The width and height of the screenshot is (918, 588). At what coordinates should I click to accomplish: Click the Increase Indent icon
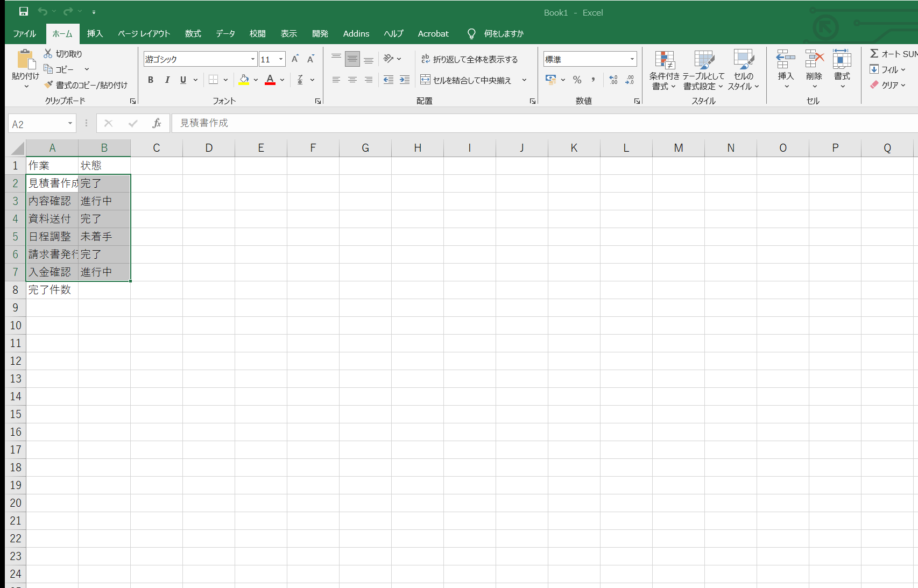(405, 80)
